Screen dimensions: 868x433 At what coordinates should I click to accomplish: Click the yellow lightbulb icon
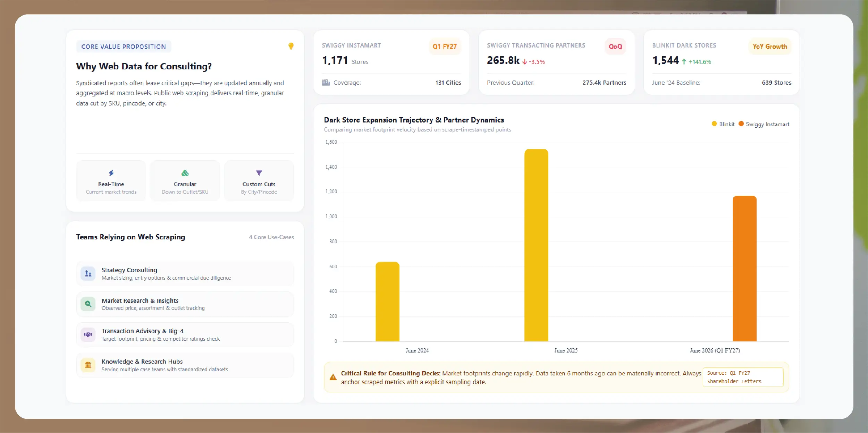click(291, 46)
